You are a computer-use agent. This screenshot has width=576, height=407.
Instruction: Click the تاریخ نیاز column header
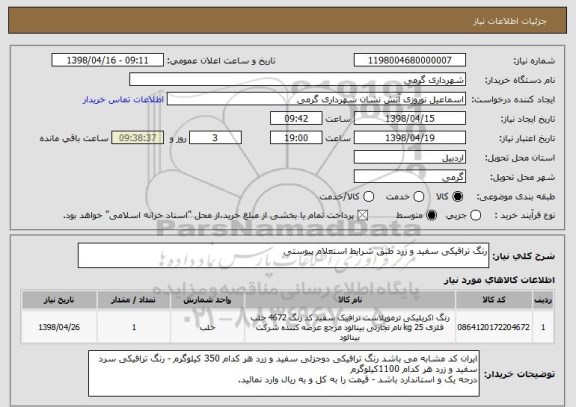pyautogui.click(x=59, y=300)
